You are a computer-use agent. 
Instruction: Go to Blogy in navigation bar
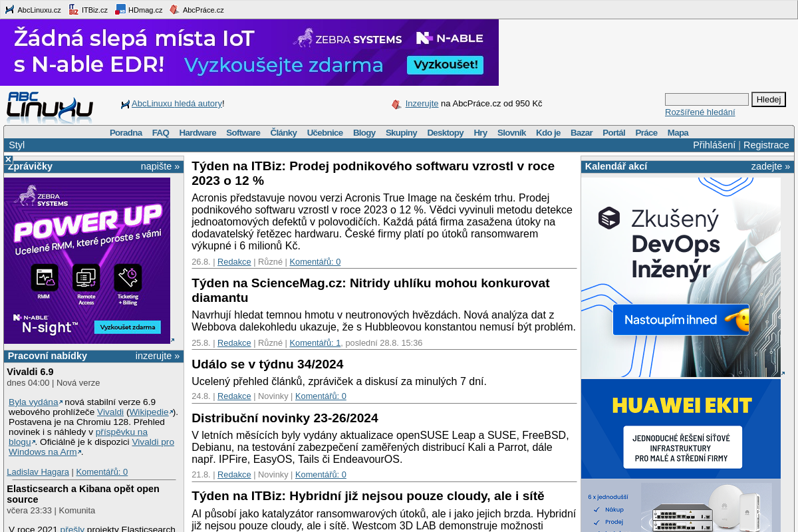click(x=364, y=132)
